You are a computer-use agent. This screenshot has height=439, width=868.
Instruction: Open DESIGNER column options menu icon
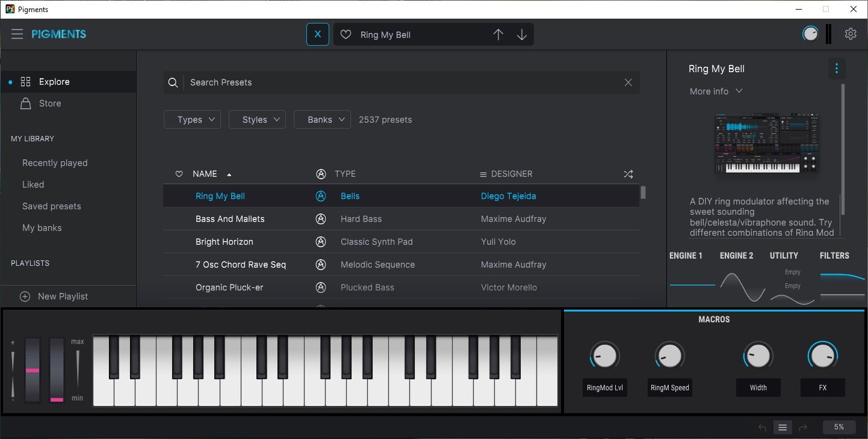coord(483,174)
